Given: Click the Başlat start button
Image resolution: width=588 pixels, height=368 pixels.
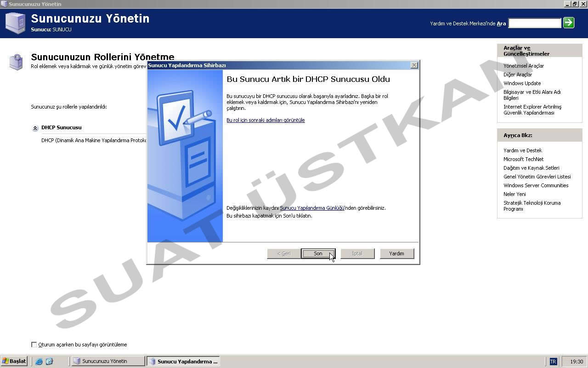Looking at the screenshot, I should coord(14,361).
